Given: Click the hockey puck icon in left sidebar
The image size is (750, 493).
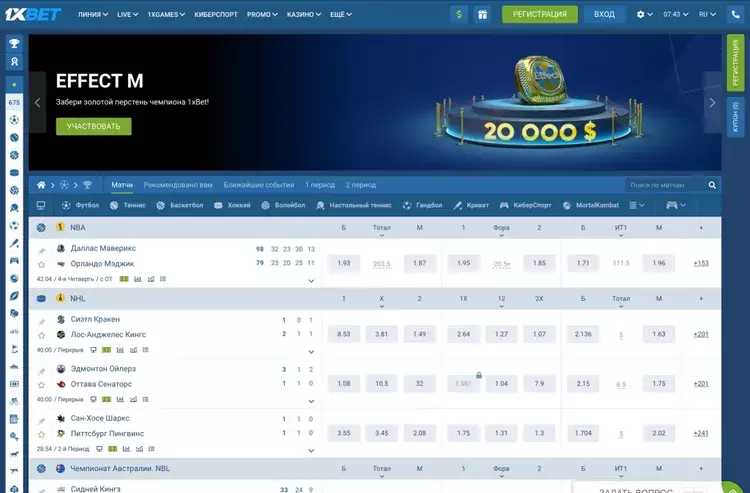Looking at the screenshot, I should point(14,173).
